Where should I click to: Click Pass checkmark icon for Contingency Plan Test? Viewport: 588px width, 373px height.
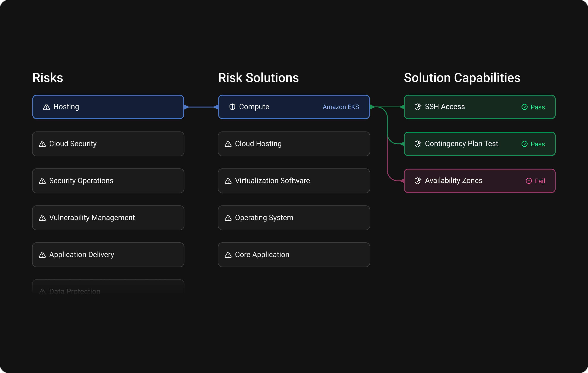pyautogui.click(x=525, y=144)
